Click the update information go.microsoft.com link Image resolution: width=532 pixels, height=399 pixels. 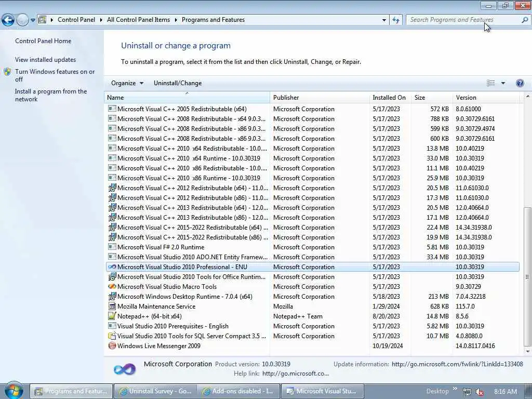(x=457, y=364)
